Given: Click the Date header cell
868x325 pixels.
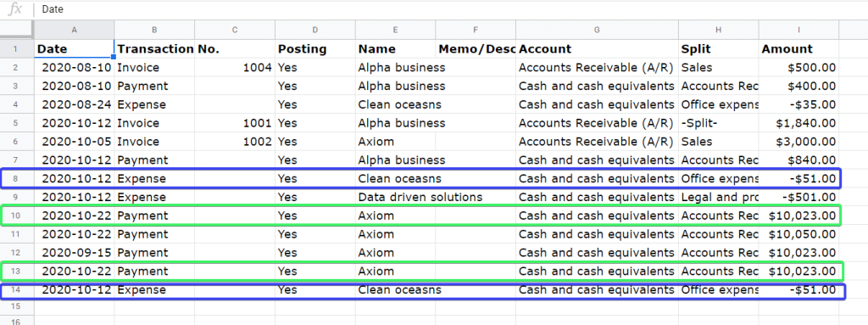Looking at the screenshot, I should click(75, 49).
